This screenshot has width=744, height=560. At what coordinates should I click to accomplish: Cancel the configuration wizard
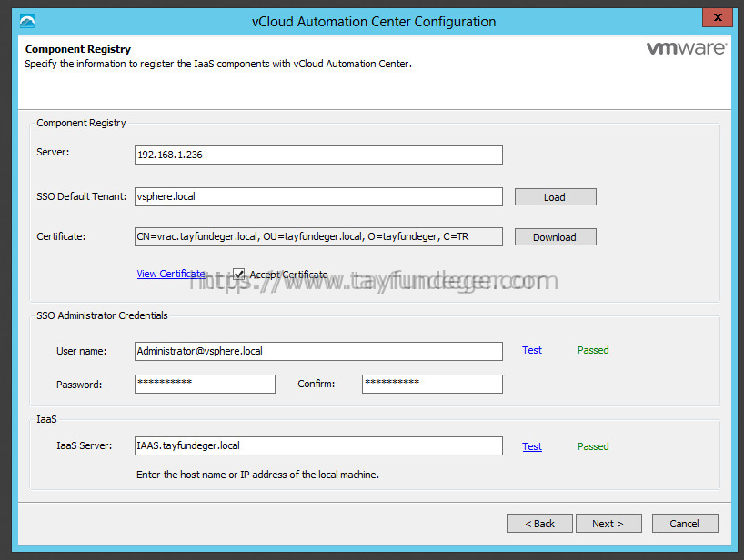pyautogui.click(x=685, y=524)
